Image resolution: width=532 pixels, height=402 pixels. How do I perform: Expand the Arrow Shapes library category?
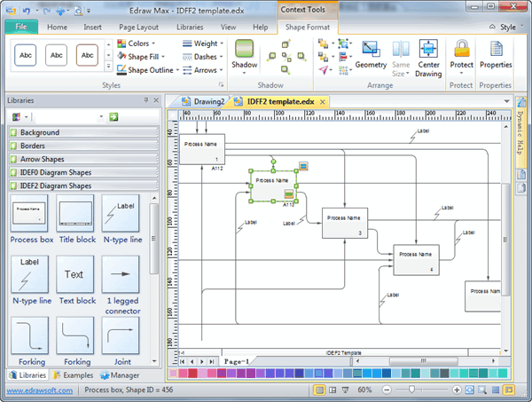coord(13,160)
